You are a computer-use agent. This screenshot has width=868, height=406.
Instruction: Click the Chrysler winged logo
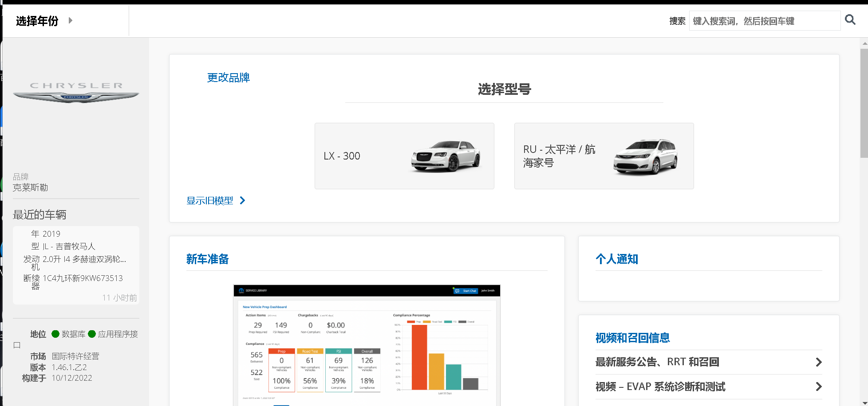pyautogui.click(x=76, y=92)
